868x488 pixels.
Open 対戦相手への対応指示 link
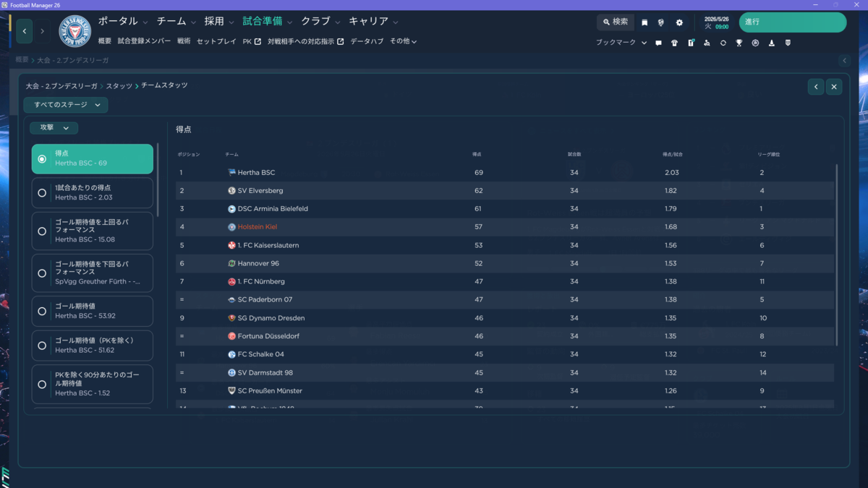point(305,41)
